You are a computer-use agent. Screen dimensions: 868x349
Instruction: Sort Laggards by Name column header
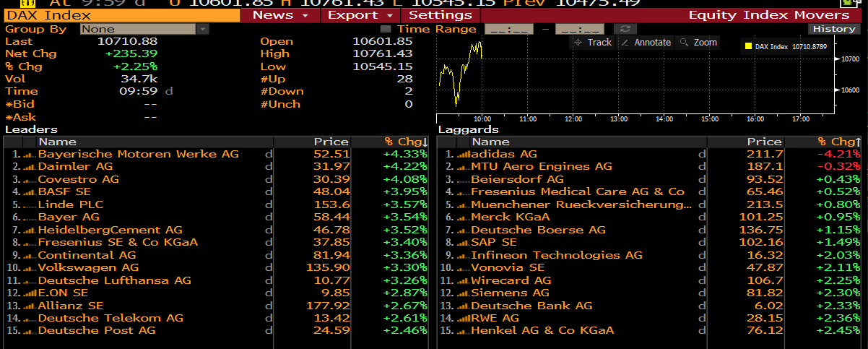pyautogui.click(x=490, y=142)
